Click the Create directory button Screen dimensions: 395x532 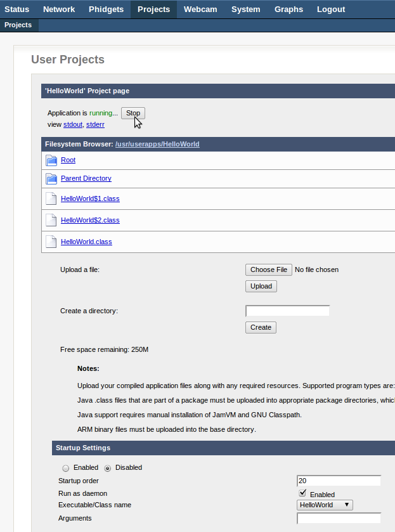pos(261,328)
